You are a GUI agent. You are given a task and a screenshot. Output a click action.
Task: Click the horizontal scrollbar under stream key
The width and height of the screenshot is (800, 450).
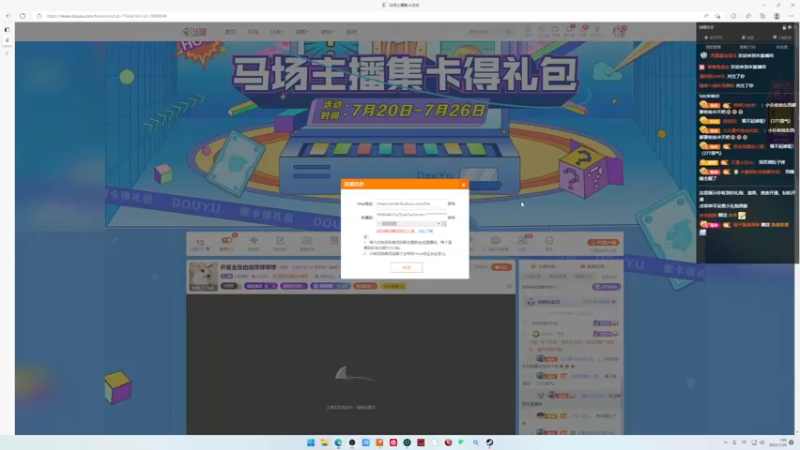click(411, 223)
